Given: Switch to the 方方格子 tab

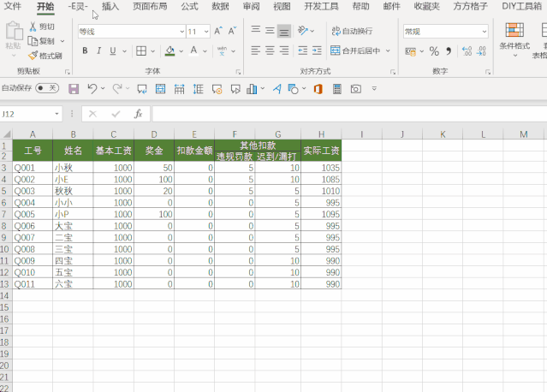Looking at the screenshot, I should click(x=470, y=6).
